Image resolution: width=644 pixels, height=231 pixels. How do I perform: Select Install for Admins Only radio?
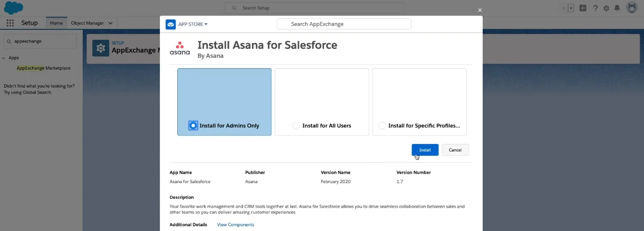(193, 125)
